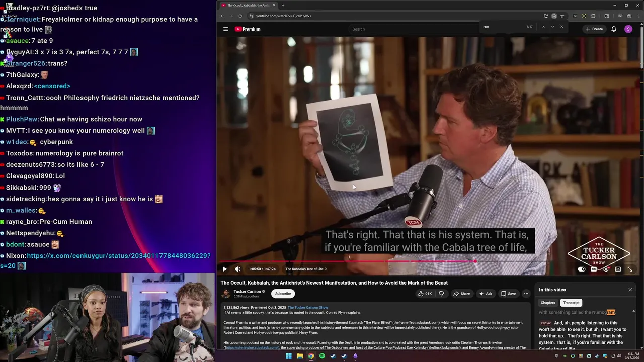Click the browser address bar URL
The width and height of the screenshot is (644, 362).
283,16
